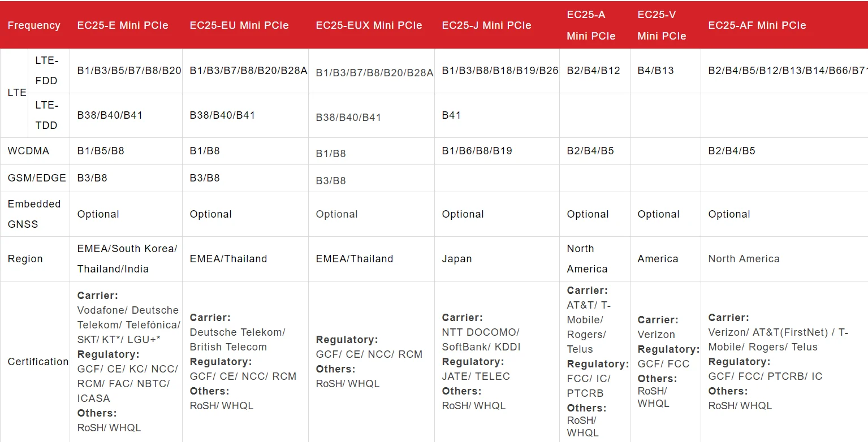The width and height of the screenshot is (868, 442).
Task: Click WCDMA B2/B4/B5 in EC25-AF column
Action: pyautogui.click(x=732, y=151)
